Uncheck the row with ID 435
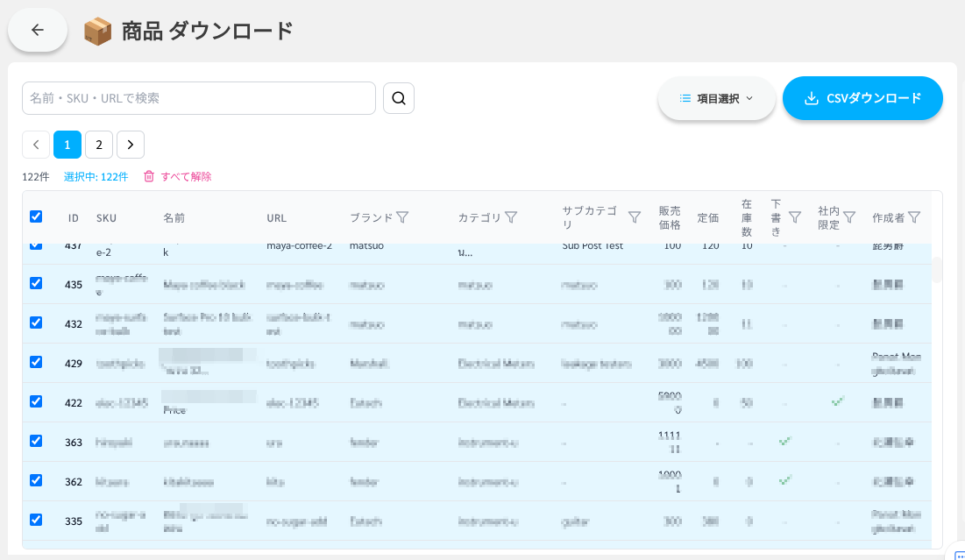Viewport: 965px width, 560px height. 36,283
